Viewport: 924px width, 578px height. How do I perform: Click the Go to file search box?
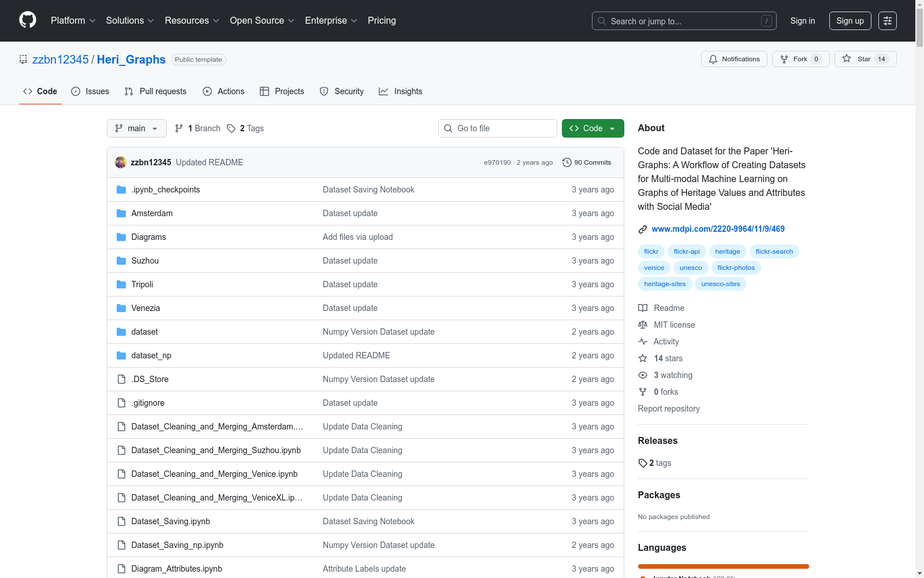498,128
